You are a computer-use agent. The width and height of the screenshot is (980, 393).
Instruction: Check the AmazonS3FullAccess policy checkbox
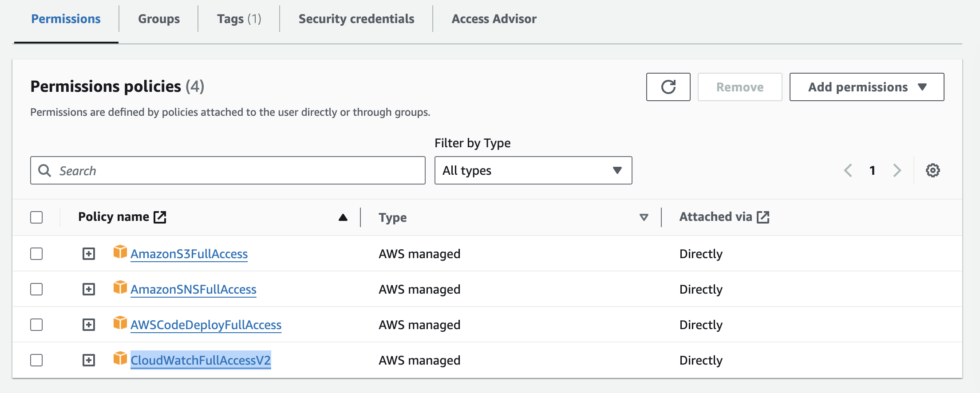click(36, 254)
